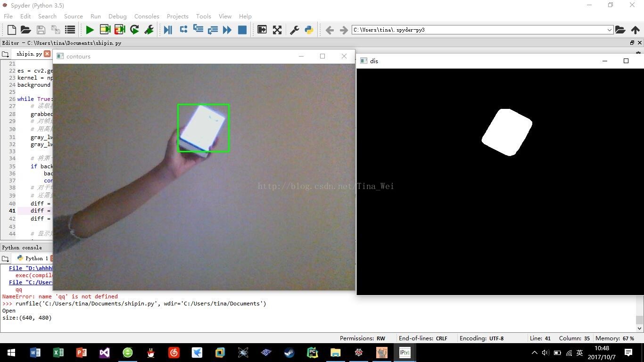Screen dimensions: 644x362
Task: Open the Consoles menu
Action: pyautogui.click(x=147, y=16)
